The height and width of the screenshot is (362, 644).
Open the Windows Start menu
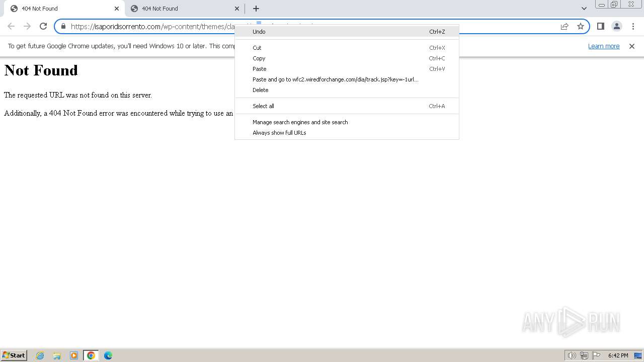coord(14,355)
